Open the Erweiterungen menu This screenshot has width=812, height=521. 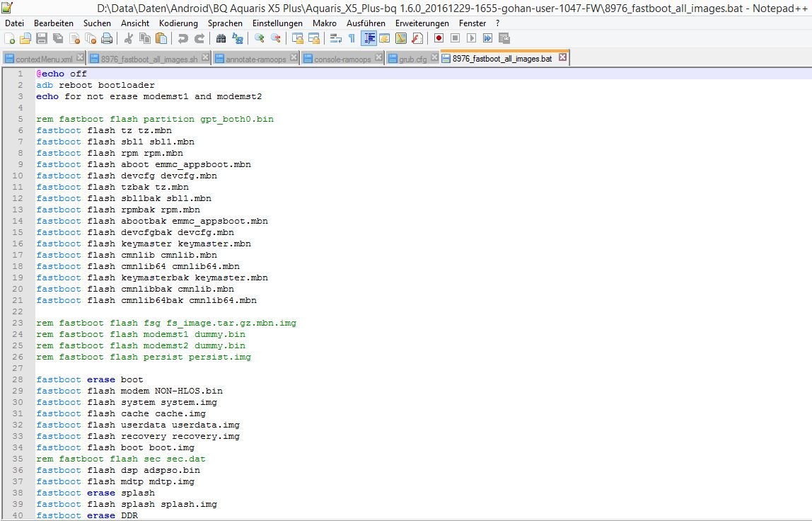422,23
